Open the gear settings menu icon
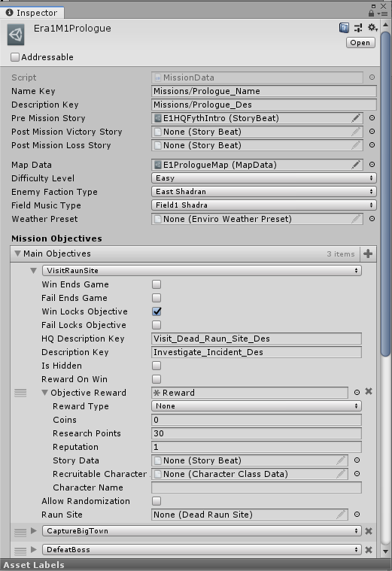The image size is (392, 571). pyautogui.click(x=372, y=27)
